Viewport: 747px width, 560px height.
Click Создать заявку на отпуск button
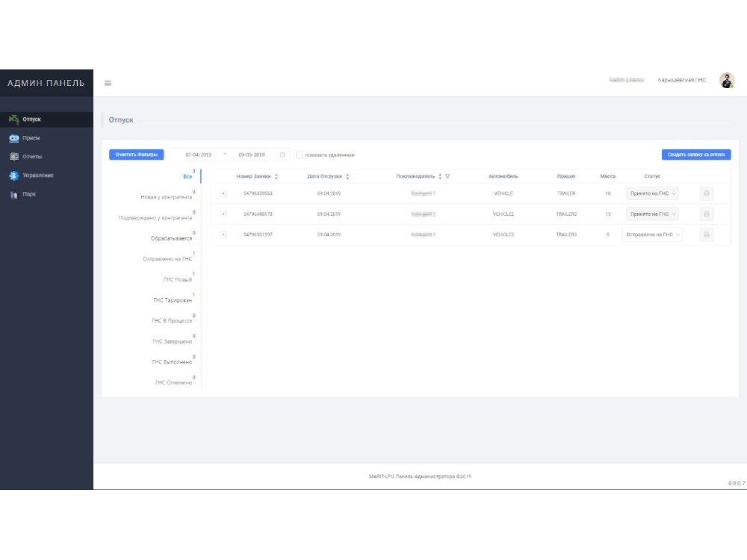[695, 155]
